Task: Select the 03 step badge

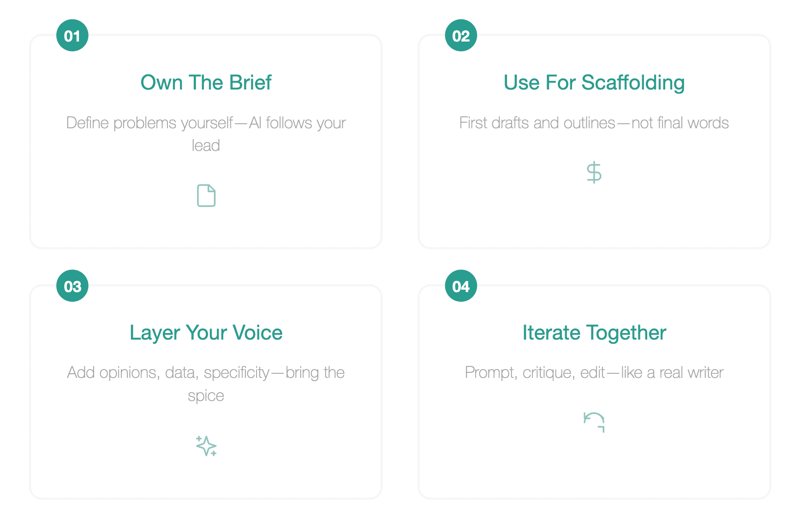Action: pyautogui.click(x=72, y=286)
